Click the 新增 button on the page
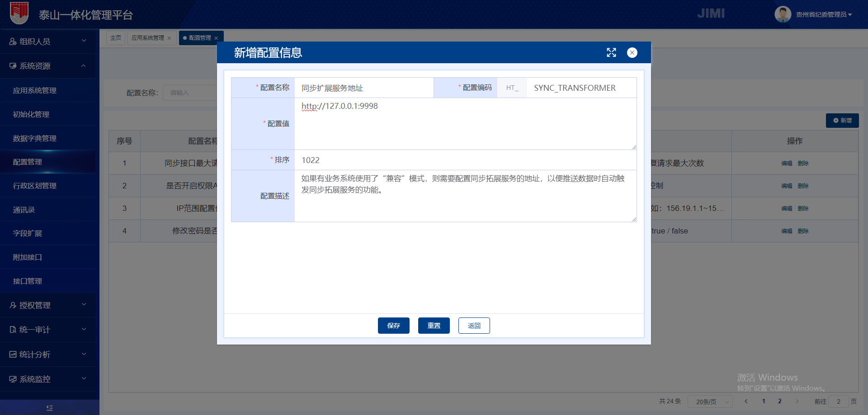 click(842, 121)
